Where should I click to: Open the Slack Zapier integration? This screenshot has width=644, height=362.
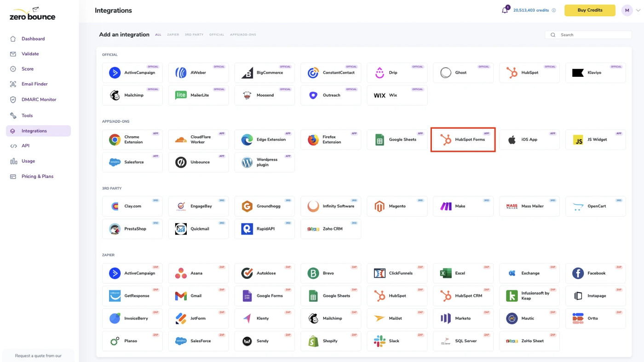pyautogui.click(x=397, y=341)
